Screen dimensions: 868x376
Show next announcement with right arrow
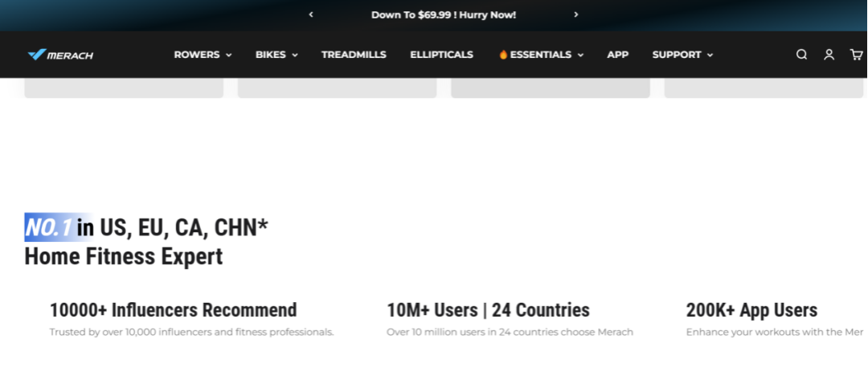pyautogui.click(x=575, y=14)
